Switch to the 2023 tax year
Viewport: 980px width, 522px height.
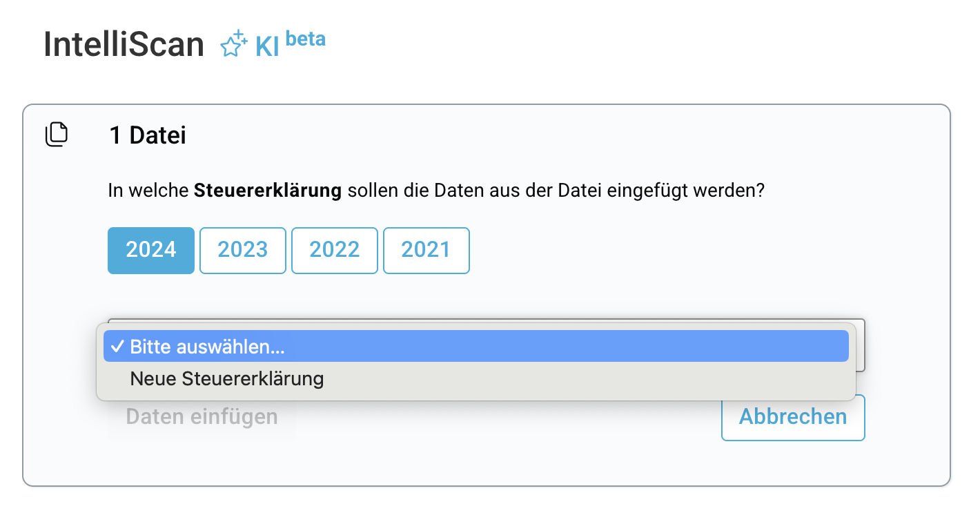(243, 250)
